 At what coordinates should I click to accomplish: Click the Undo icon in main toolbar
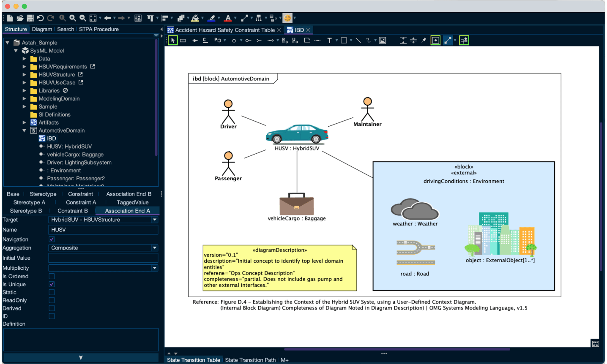point(41,18)
